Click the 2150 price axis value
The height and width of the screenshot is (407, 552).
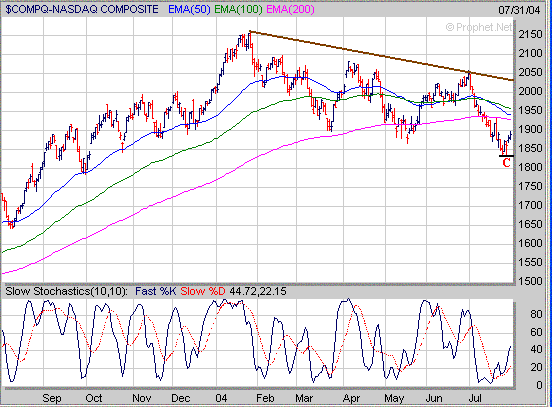click(530, 35)
